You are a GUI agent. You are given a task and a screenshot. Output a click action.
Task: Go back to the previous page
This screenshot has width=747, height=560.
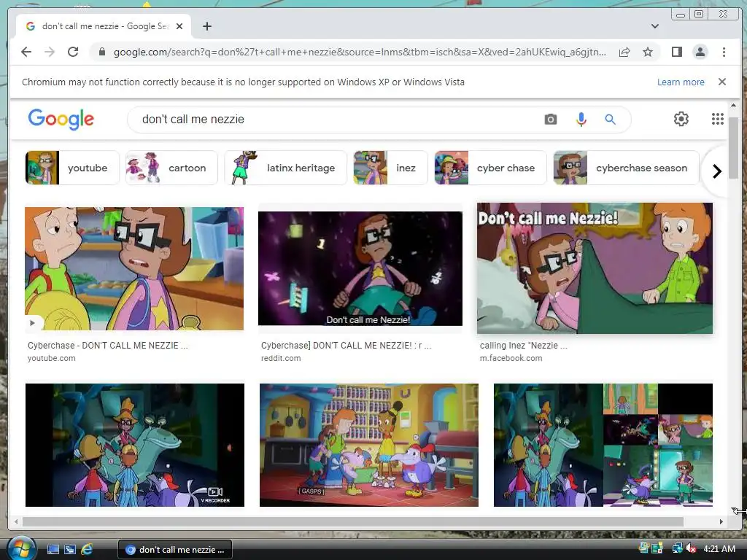tap(26, 52)
